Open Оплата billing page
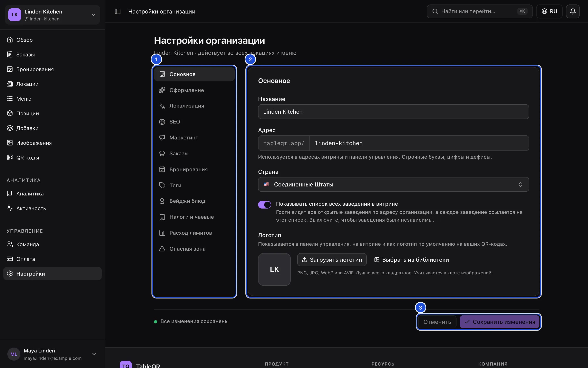 coord(52,259)
